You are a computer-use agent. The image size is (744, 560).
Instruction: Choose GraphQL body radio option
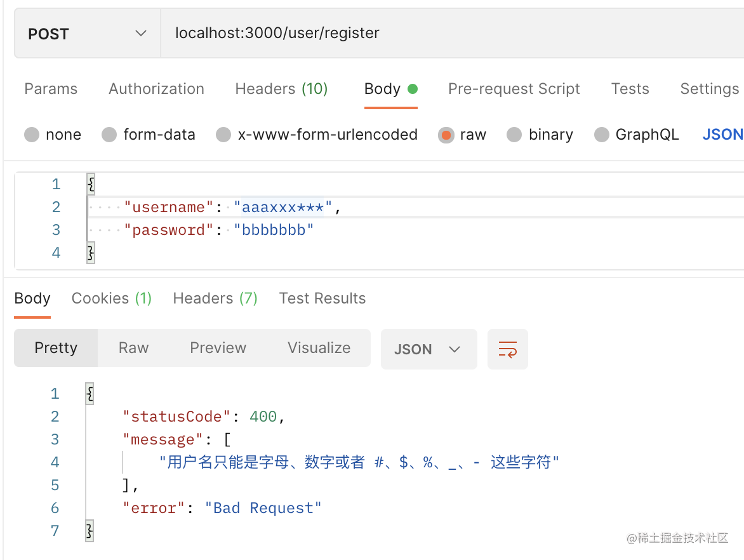(602, 135)
